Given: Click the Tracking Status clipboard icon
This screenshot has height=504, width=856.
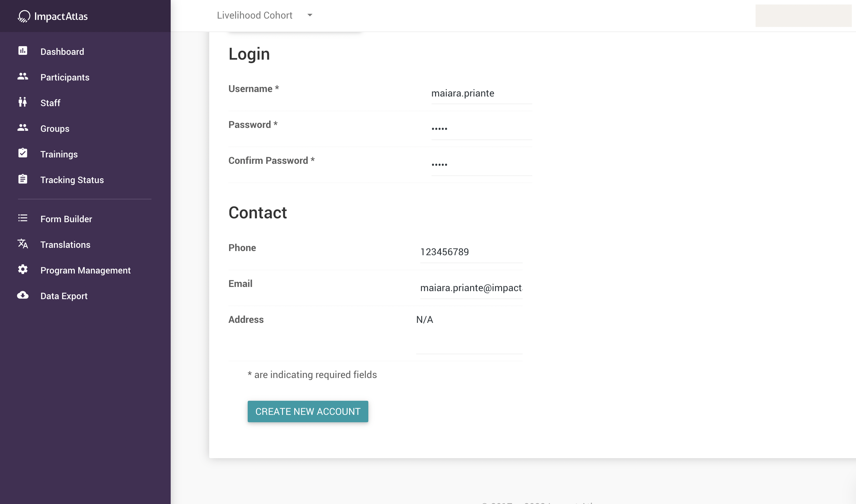Looking at the screenshot, I should (x=23, y=179).
